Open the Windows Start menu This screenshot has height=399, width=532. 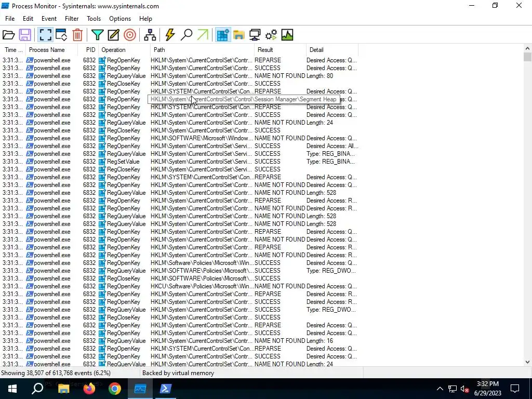click(x=12, y=389)
